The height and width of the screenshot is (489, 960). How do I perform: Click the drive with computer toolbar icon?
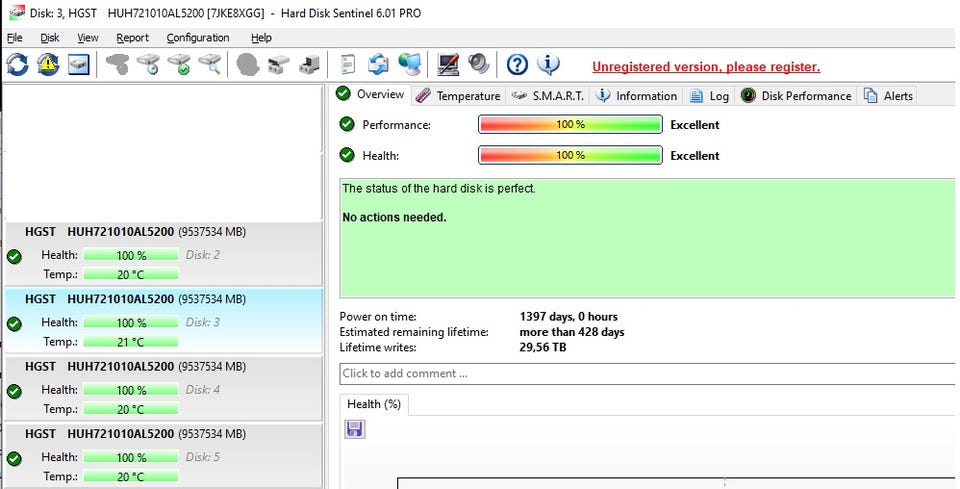[309, 64]
